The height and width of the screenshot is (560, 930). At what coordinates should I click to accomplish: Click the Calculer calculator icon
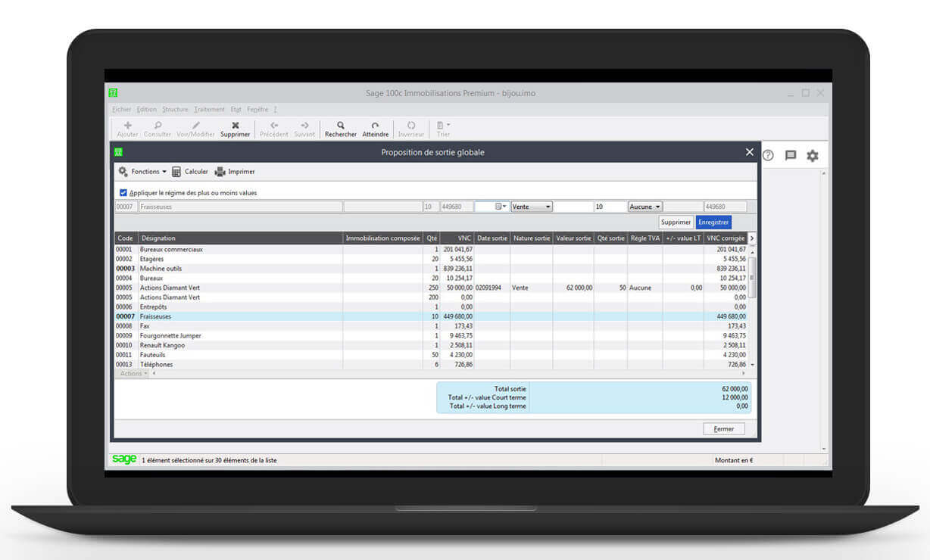pyautogui.click(x=176, y=172)
